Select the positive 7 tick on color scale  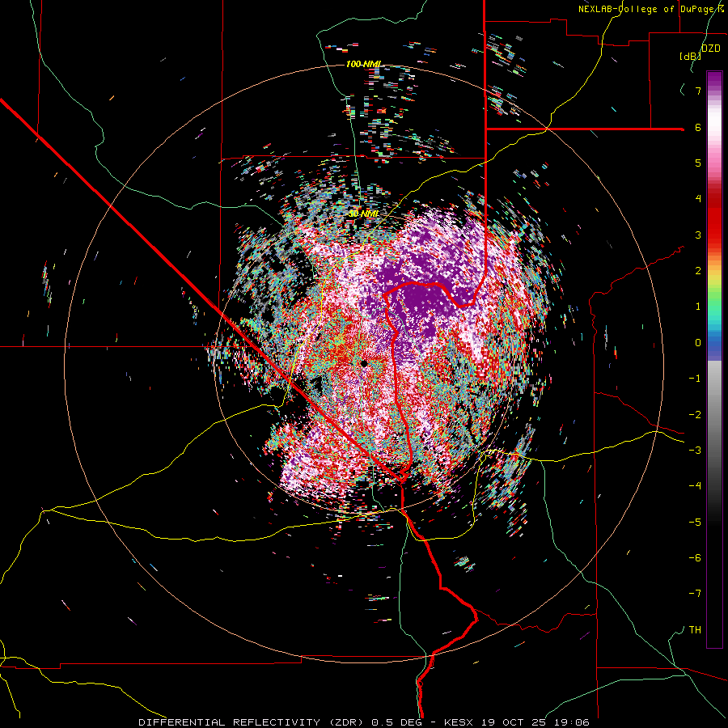pyautogui.click(x=698, y=91)
